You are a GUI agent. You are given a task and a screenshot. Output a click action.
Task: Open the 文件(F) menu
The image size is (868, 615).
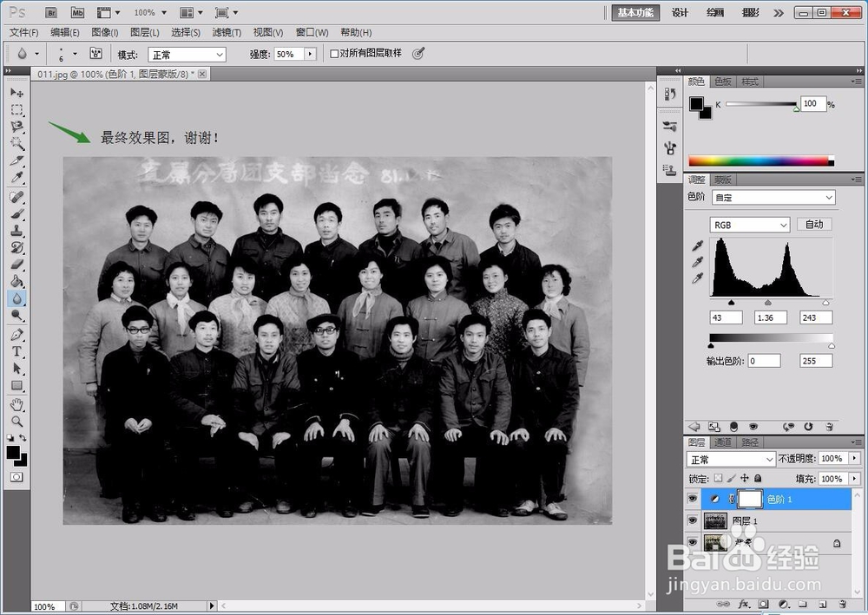click(23, 33)
